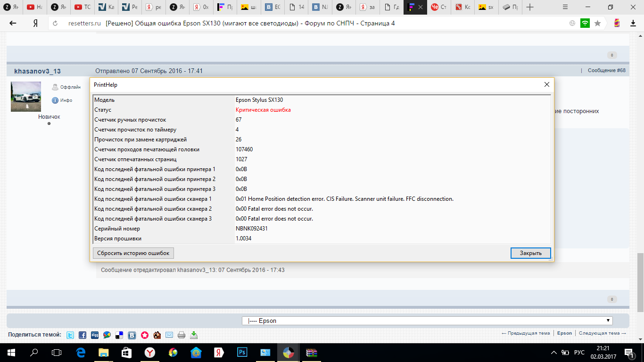The height and width of the screenshot is (362, 644).
Task: Open the Windows Start menu
Action: point(11,352)
